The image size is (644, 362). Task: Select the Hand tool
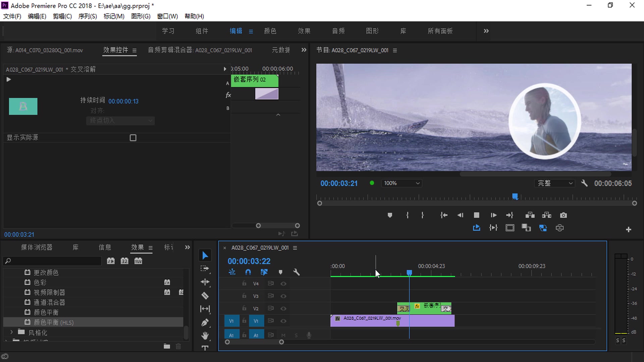click(205, 336)
